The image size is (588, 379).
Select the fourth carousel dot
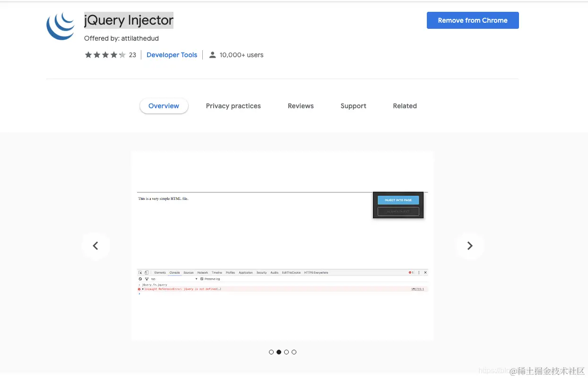[x=294, y=352]
